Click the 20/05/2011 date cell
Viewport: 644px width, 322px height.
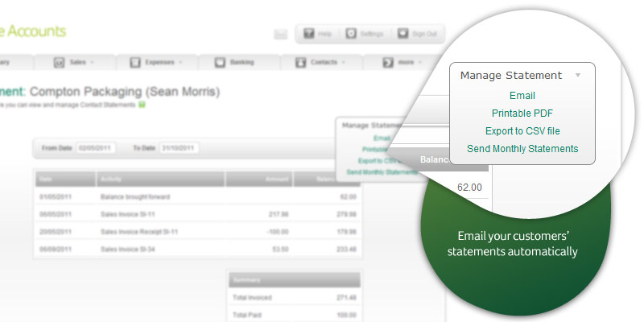[56, 232]
